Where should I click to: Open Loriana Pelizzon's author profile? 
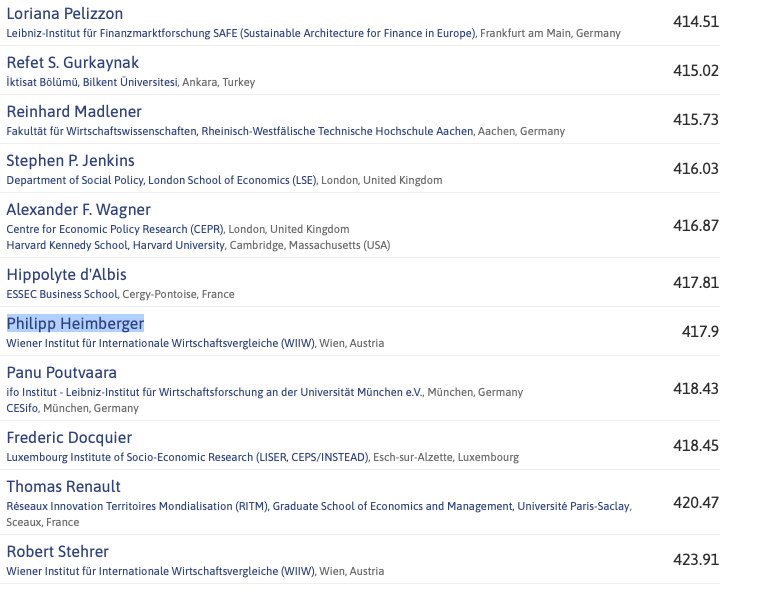click(x=65, y=14)
